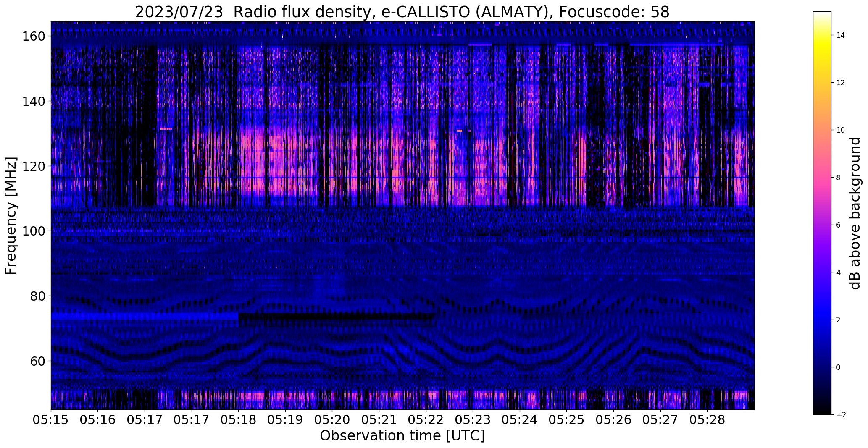Click the 100 frequency tick label
The height and width of the screenshot is (448, 868).
(33, 231)
